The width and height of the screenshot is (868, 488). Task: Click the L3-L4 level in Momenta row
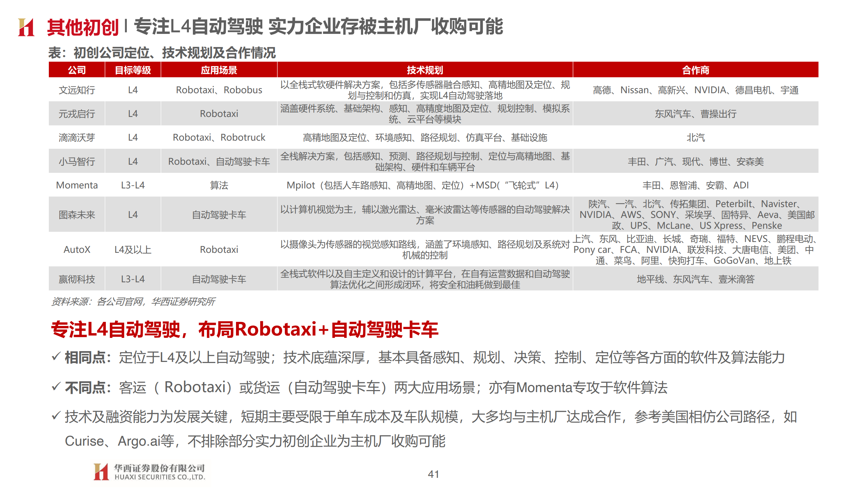pos(133,185)
